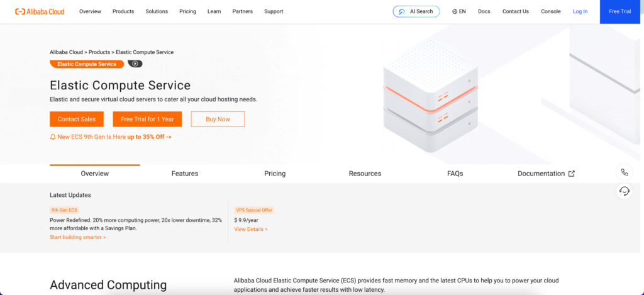This screenshot has width=644, height=295.
Task: Click the Latest Updates heading
Action: pyautogui.click(x=70, y=195)
